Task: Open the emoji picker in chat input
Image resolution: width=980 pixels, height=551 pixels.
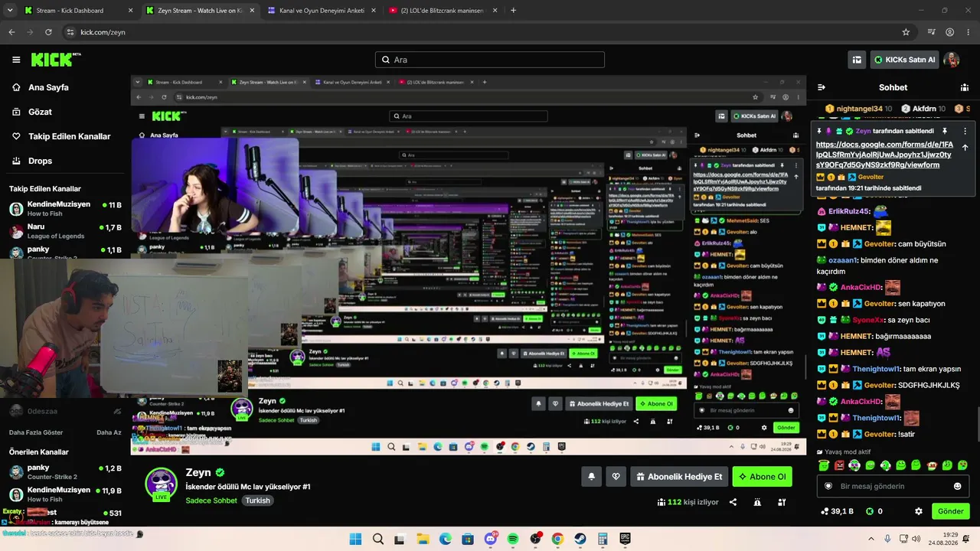Action: tap(957, 486)
